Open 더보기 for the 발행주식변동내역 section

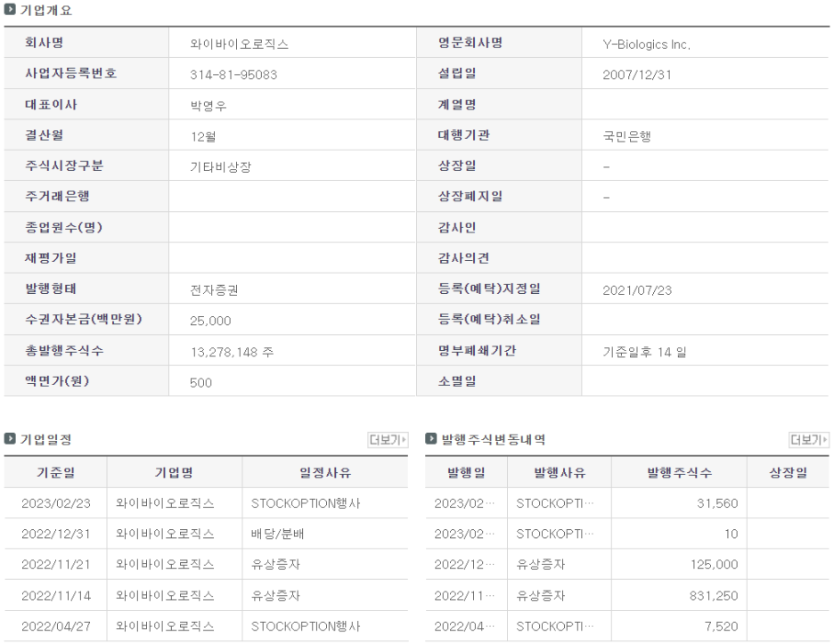pyautogui.click(x=808, y=440)
